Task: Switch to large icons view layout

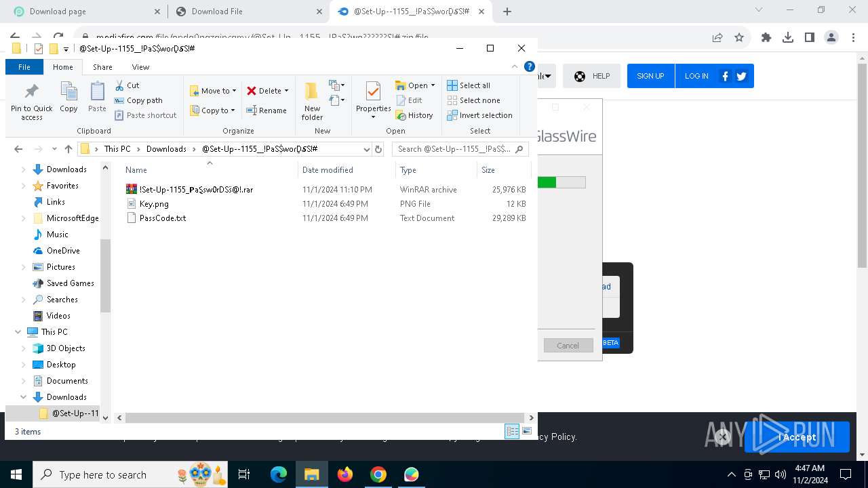Action: pyautogui.click(x=526, y=431)
